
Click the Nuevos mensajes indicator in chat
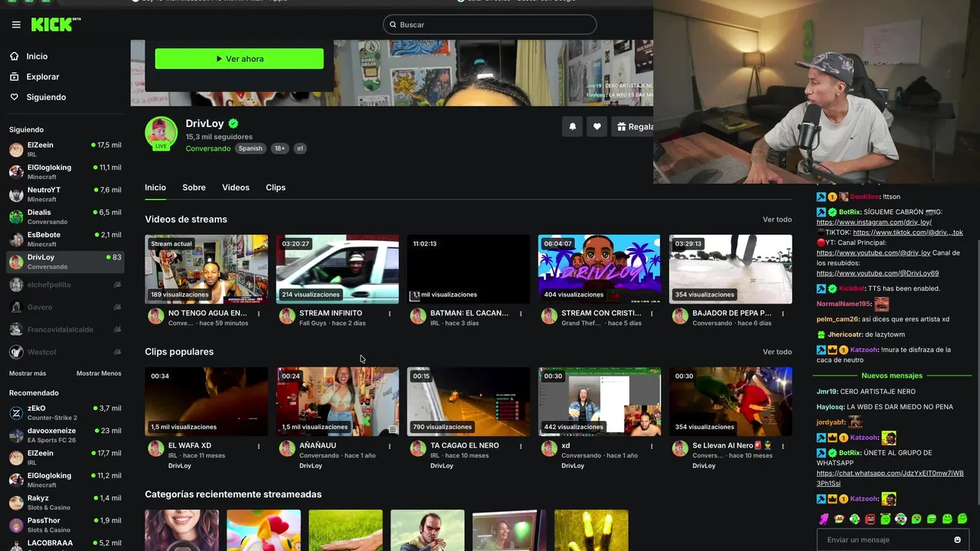pyautogui.click(x=891, y=376)
